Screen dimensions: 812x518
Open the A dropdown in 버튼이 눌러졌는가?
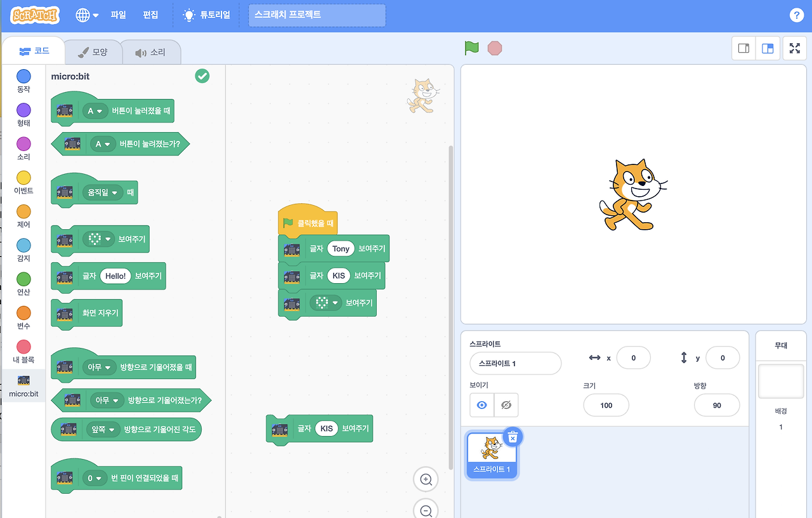point(103,144)
